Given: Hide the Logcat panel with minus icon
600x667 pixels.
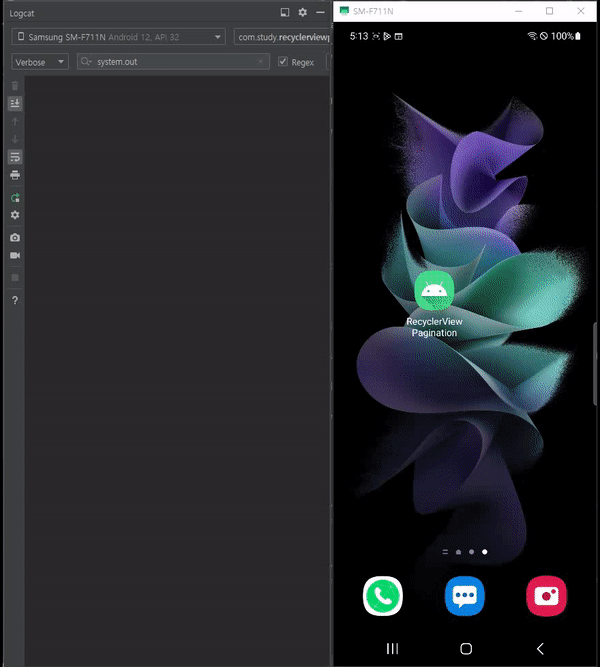Looking at the screenshot, I should point(320,12).
